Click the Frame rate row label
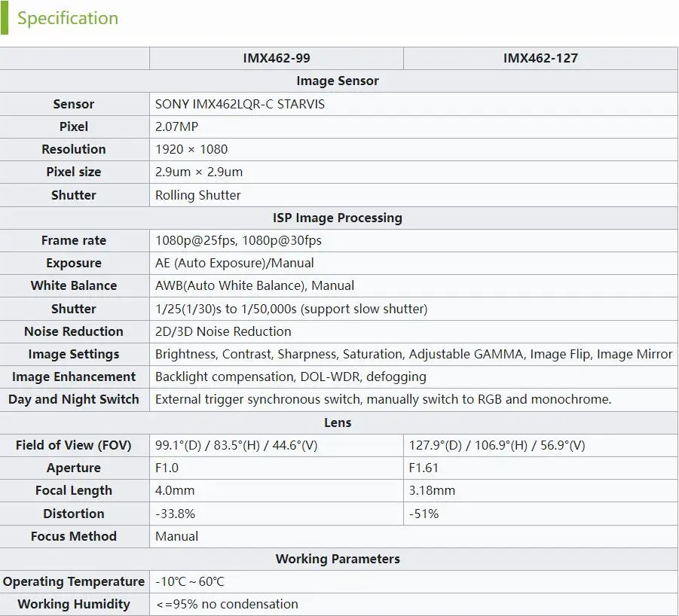Viewport: 679px width, 616px height. pos(74,240)
